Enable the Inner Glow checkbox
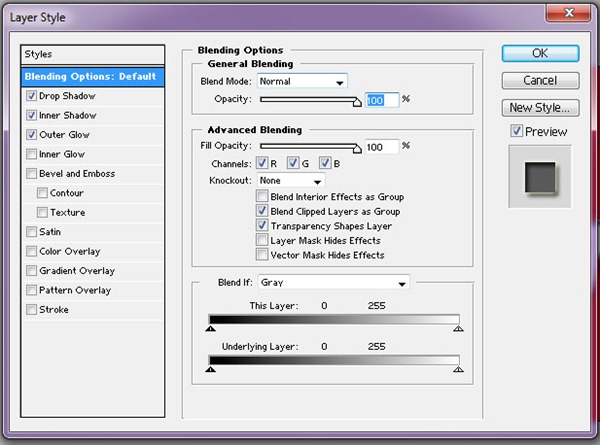Image resolution: width=600 pixels, height=445 pixels. 31,154
